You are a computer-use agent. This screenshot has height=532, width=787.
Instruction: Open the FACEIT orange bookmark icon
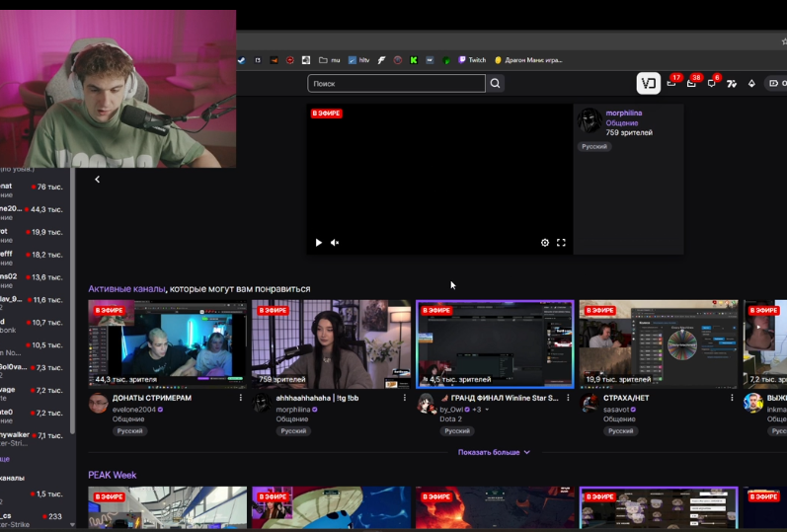tap(275, 60)
